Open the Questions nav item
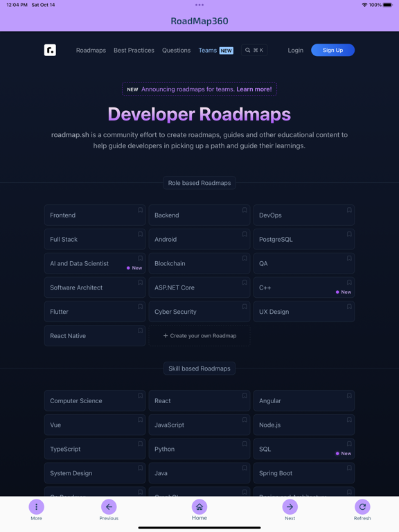The image size is (399, 532). pos(176,50)
